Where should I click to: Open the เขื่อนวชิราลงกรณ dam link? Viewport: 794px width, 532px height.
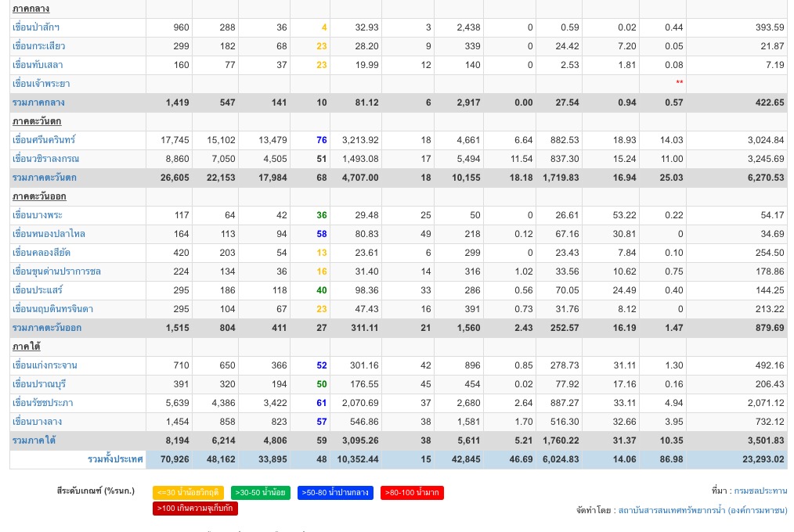pyautogui.click(x=45, y=159)
